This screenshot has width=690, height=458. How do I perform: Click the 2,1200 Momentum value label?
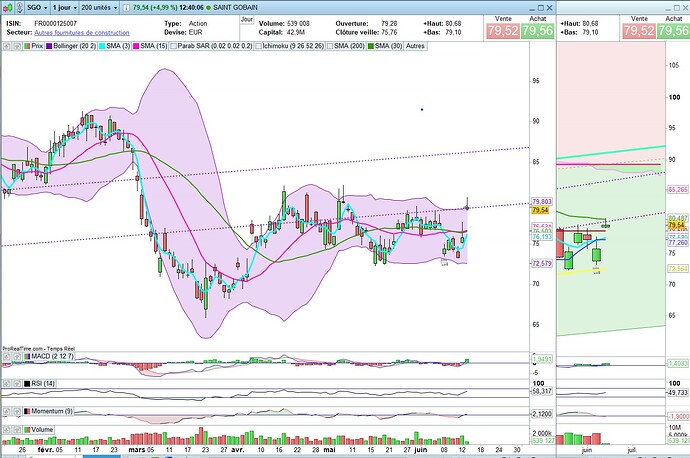(542, 414)
